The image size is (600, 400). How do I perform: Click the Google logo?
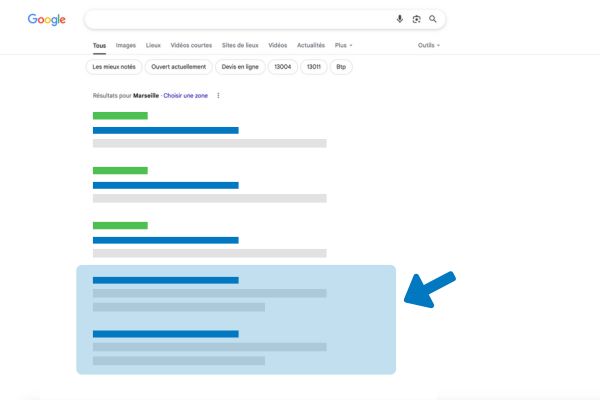pyautogui.click(x=46, y=20)
